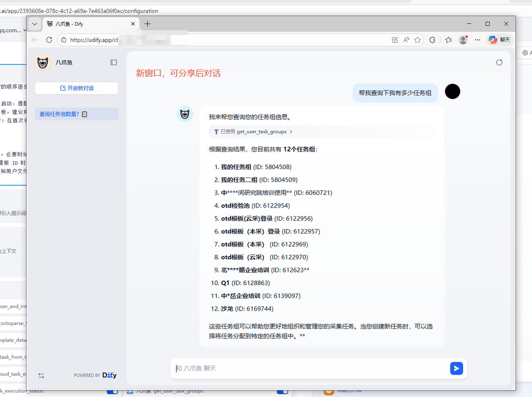Screen dimensions: 532x397
Task: Open browser settings and more menu
Action: [478, 40]
